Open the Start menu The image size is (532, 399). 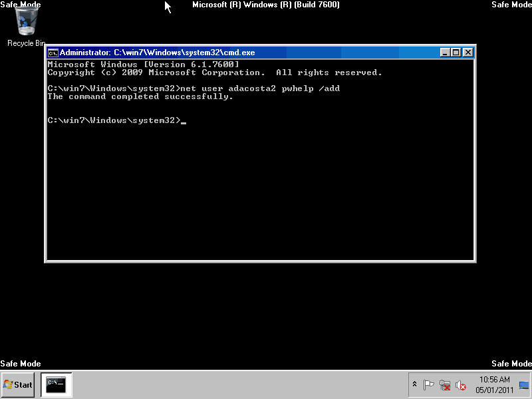point(18,384)
